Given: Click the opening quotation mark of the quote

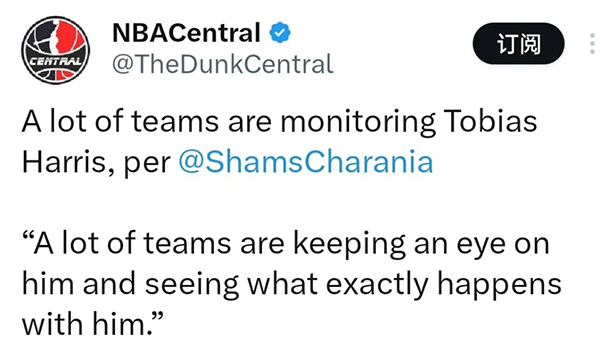Looking at the screenshot, I should coord(28,237).
